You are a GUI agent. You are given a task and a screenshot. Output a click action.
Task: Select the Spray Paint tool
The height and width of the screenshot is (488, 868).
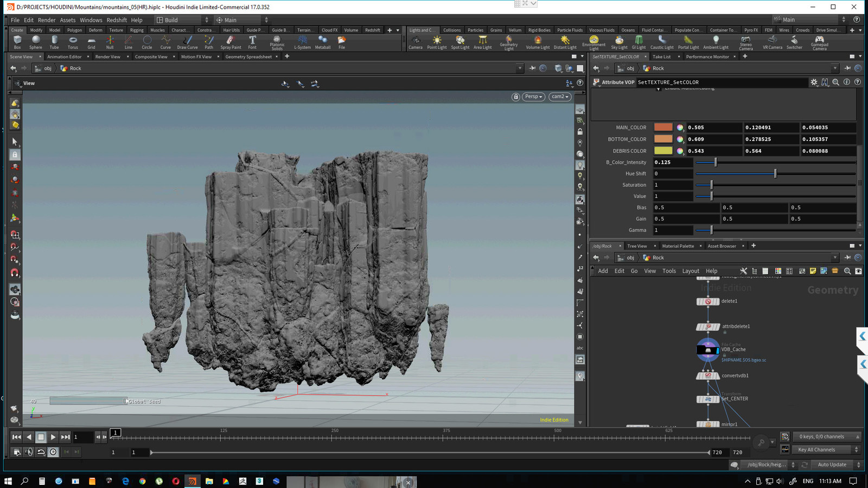point(231,42)
